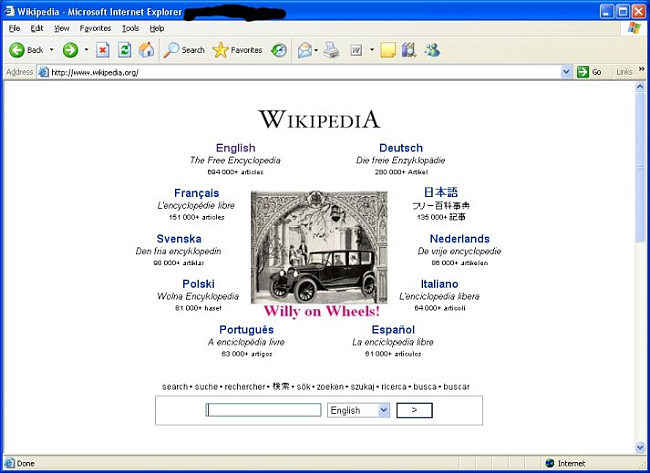Click the Edit with Word icon
This screenshot has height=473, width=650.
coord(357,51)
